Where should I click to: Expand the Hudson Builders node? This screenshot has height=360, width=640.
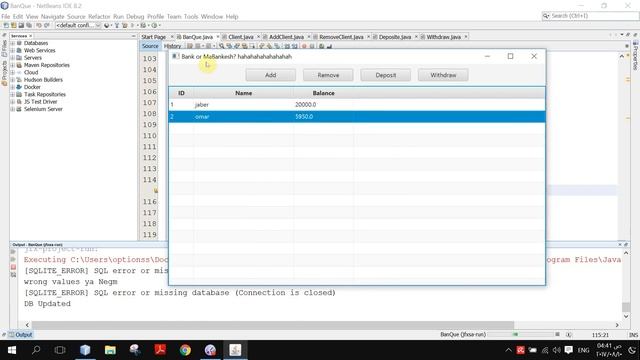[12, 80]
